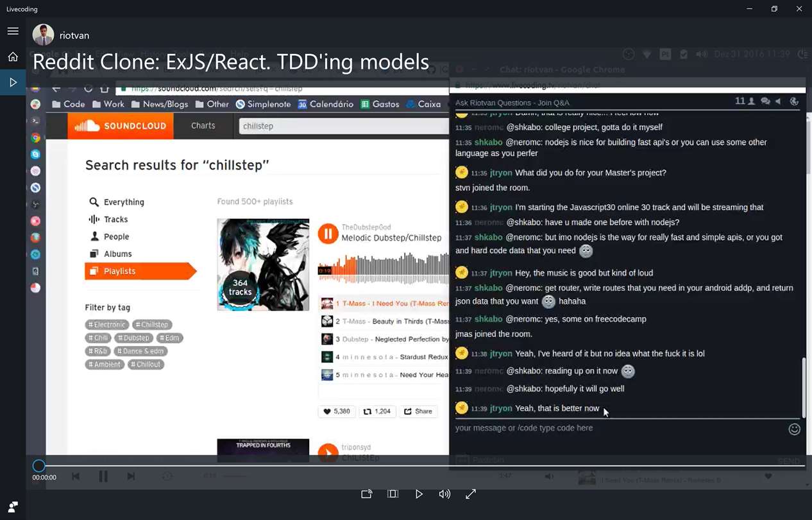Open the News/Blogs bookmarks folder
The image size is (812, 520).
point(160,104)
